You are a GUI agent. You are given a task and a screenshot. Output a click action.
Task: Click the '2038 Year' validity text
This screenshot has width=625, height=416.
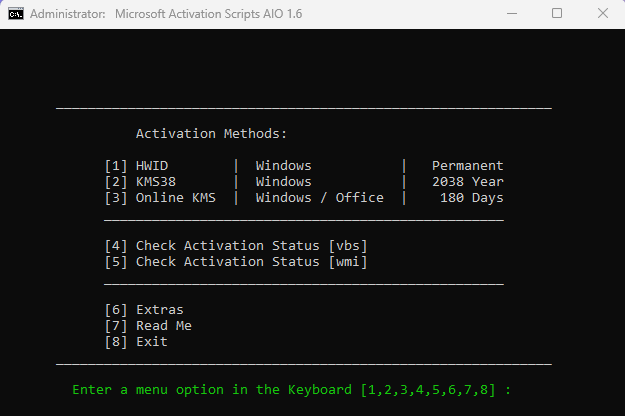[468, 182]
